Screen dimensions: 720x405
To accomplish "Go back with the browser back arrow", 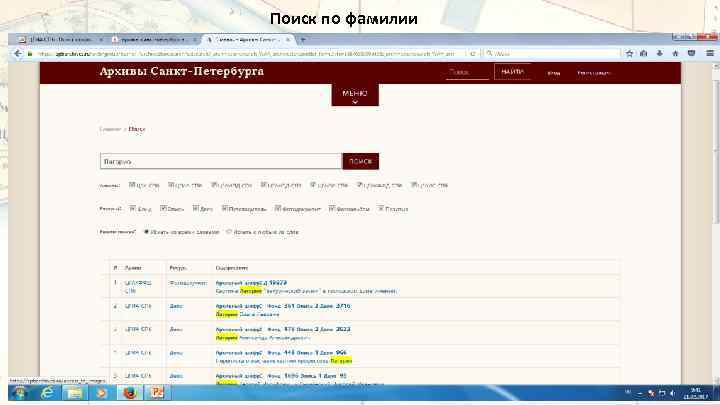I will click(x=18, y=54).
